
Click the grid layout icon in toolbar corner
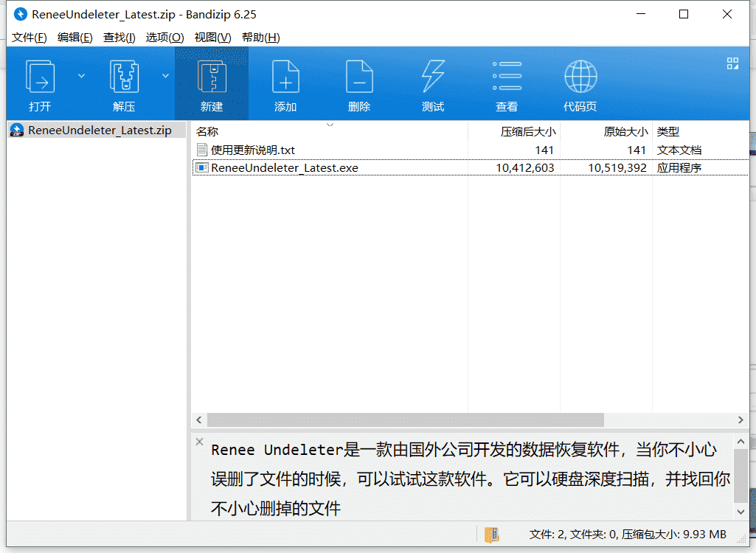tap(732, 63)
